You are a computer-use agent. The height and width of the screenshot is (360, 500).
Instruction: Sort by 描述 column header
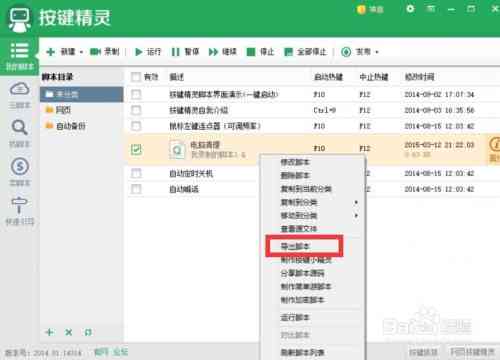click(x=177, y=77)
